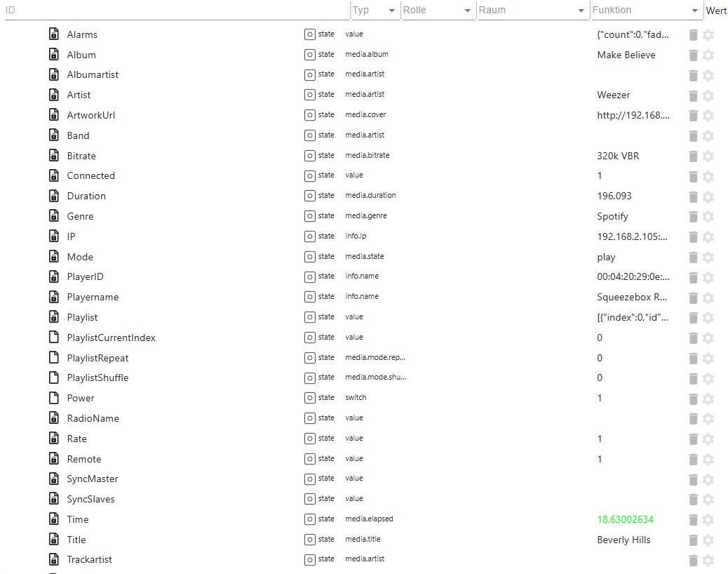Delete the Power state
Image resolution: width=728 pixels, height=574 pixels.
click(x=693, y=399)
